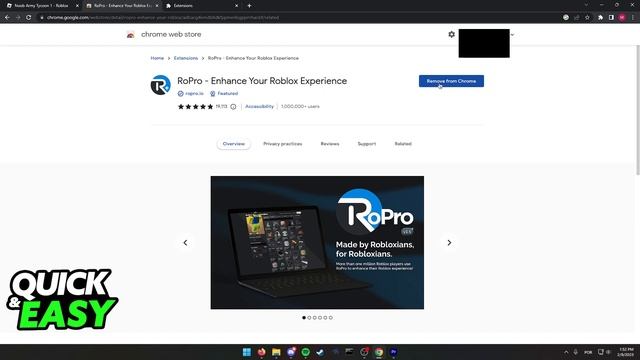640x360 pixels.
Task: Close the Extensions browser tab
Action: [x=236, y=6]
